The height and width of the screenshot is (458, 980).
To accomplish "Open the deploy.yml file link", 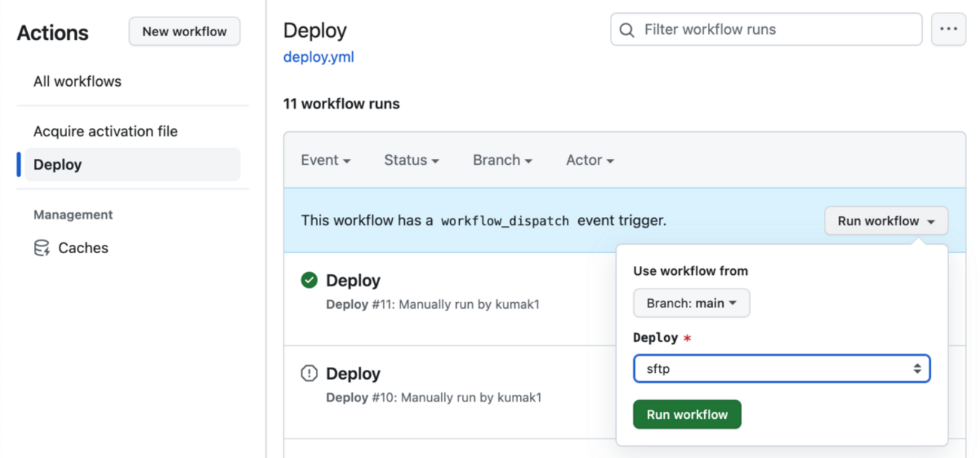I will pos(318,57).
